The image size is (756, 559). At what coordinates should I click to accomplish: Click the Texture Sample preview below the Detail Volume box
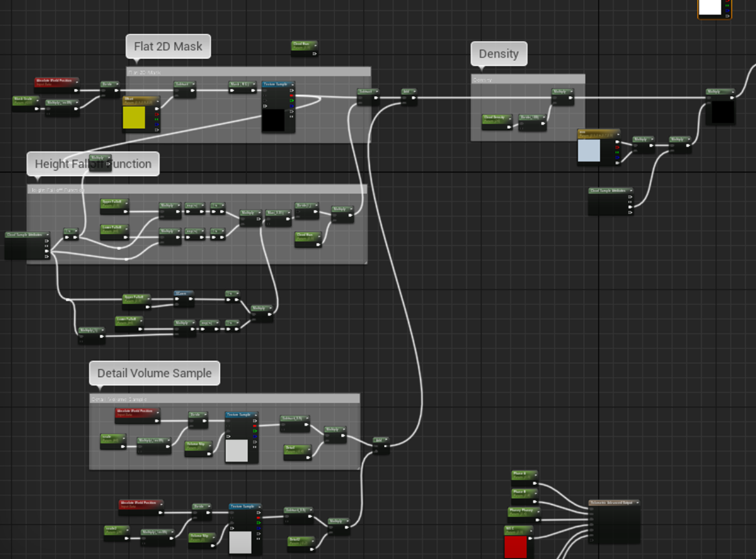(241, 542)
